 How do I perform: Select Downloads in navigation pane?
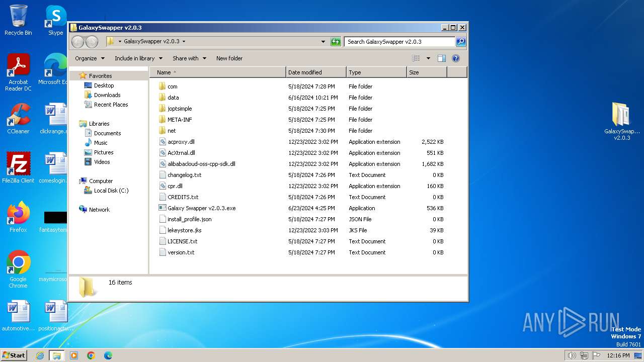click(107, 95)
